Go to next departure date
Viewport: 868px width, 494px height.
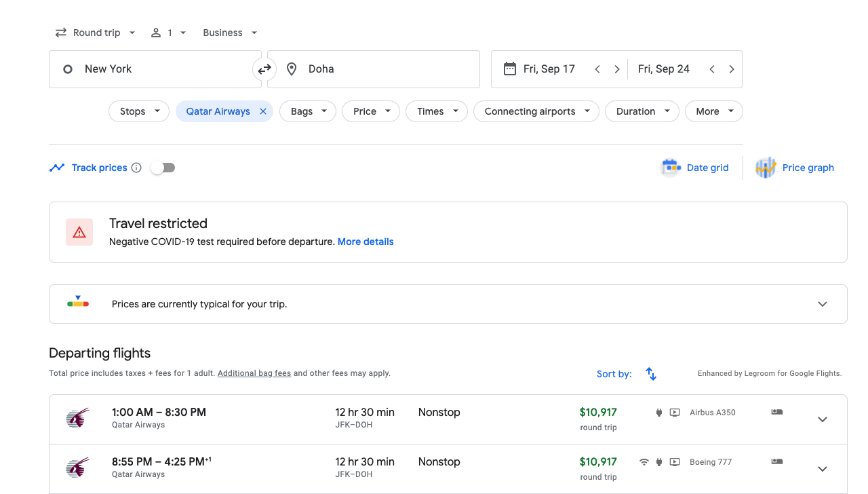tap(617, 69)
